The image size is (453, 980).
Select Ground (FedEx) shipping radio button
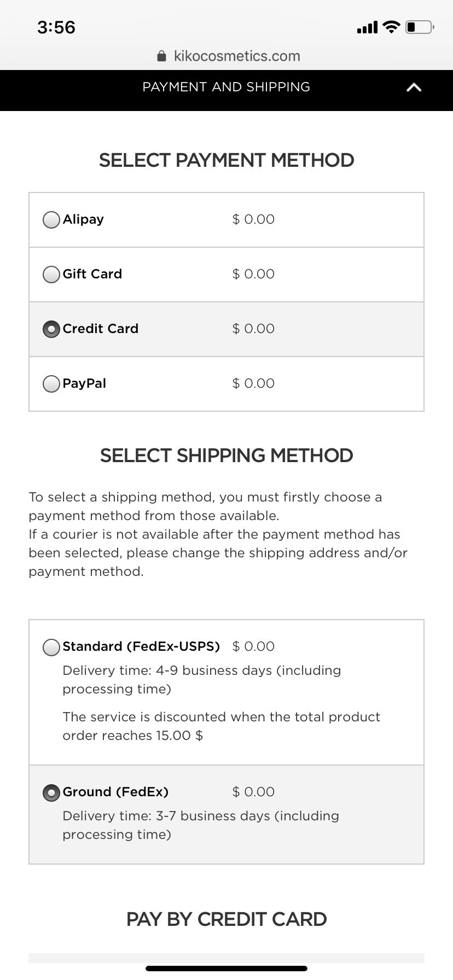pos(51,792)
